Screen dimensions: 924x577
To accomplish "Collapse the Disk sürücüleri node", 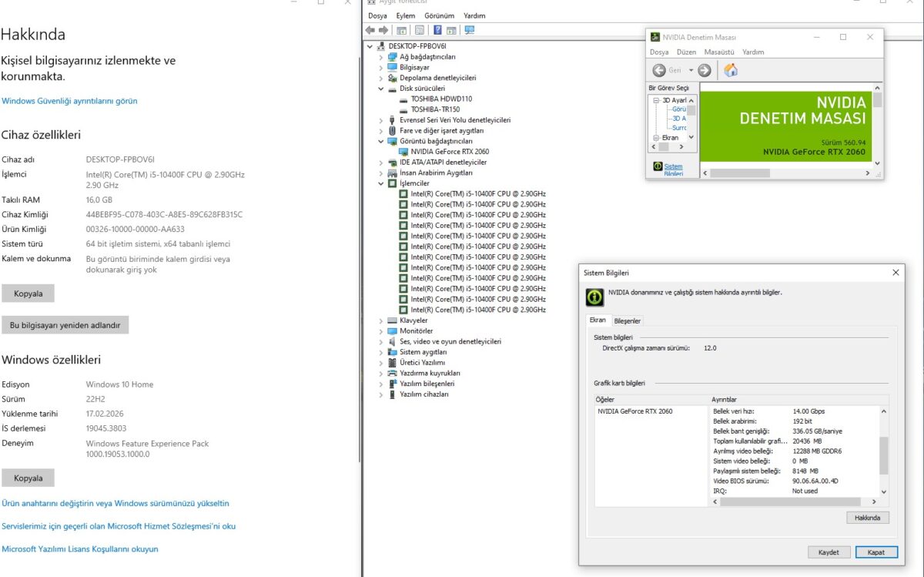I will click(380, 89).
